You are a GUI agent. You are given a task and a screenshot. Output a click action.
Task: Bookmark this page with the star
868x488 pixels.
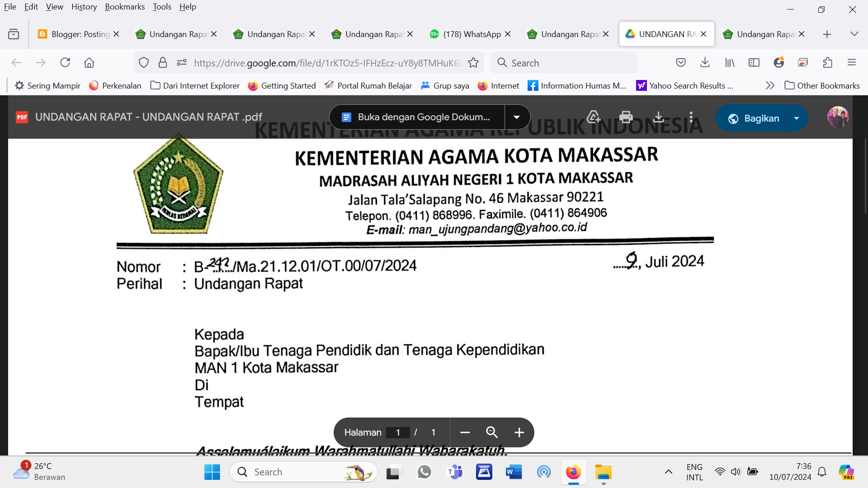473,63
